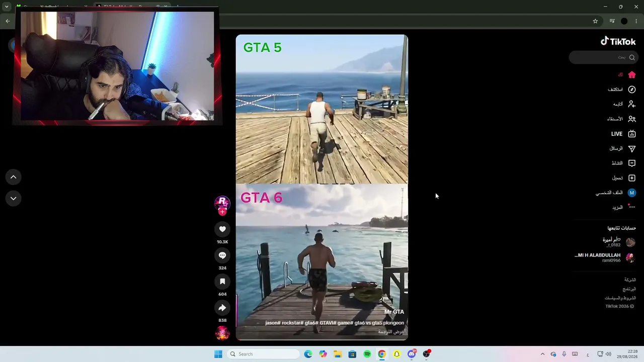Image resolution: width=644 pixels, height=362 pixels.
Task: Open r_0182 account avatar
Action: pyautogui.click(x=630, y=242)
